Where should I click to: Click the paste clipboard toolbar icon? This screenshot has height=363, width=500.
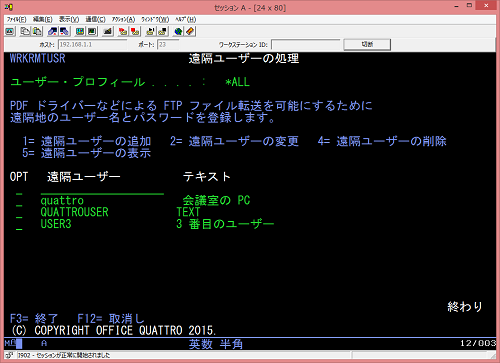[x=37, y=32]
